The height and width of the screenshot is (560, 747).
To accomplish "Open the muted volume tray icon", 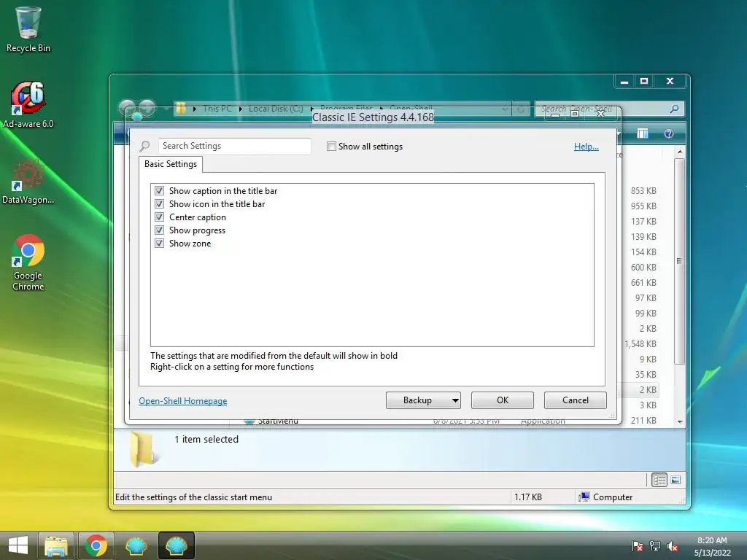I will tap(672, 546).
